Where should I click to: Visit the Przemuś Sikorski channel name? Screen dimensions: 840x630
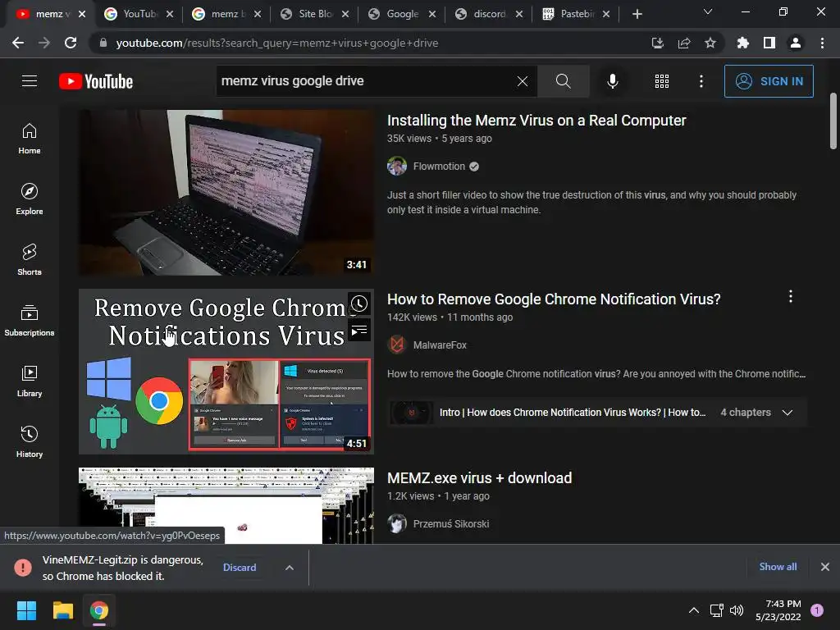(451, 524)
